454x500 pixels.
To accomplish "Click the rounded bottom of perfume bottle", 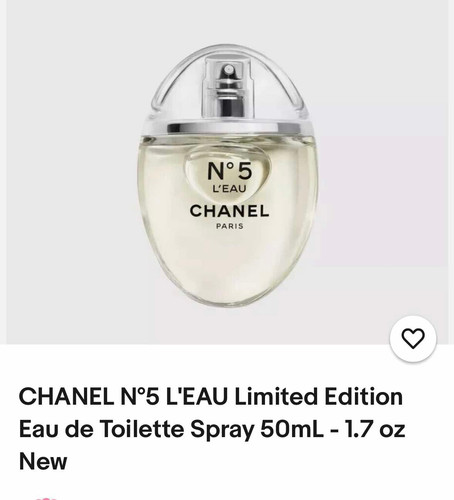I will click(228, 280).
